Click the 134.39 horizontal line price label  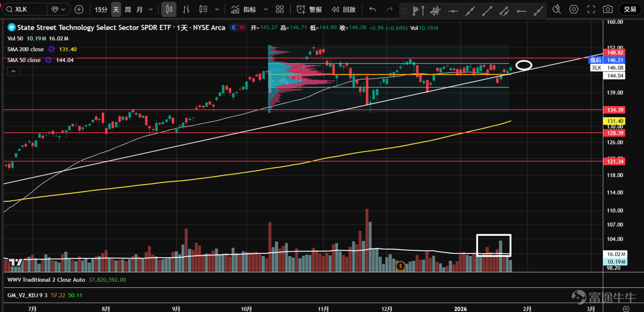pos(615,110)
